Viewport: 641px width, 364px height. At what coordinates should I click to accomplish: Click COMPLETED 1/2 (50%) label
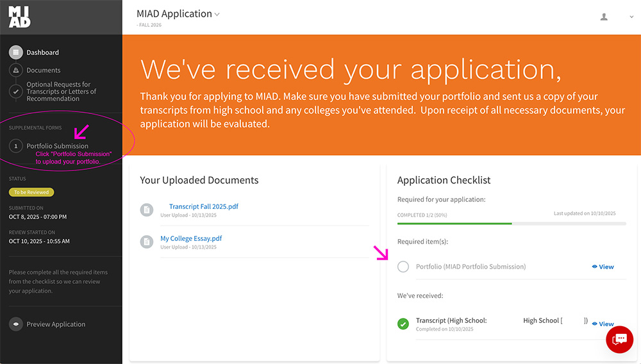(422, 215)
